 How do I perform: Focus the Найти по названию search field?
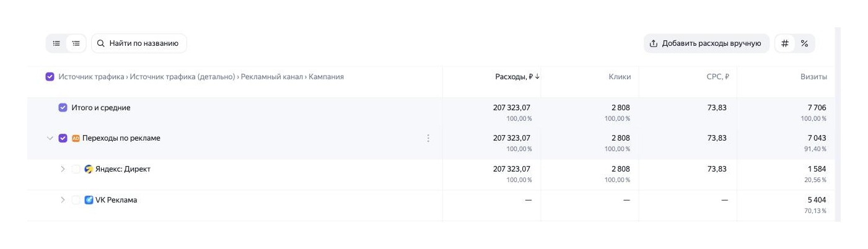[139, 43]
